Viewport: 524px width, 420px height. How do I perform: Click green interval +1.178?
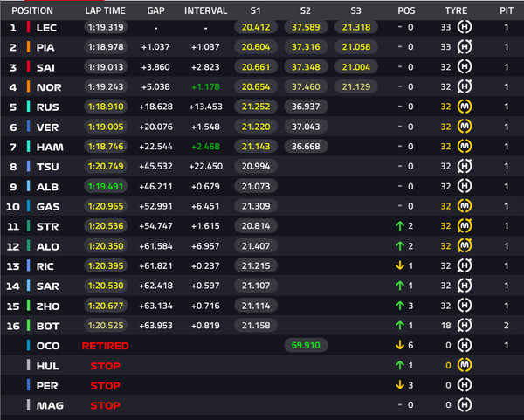pos(205,86)
